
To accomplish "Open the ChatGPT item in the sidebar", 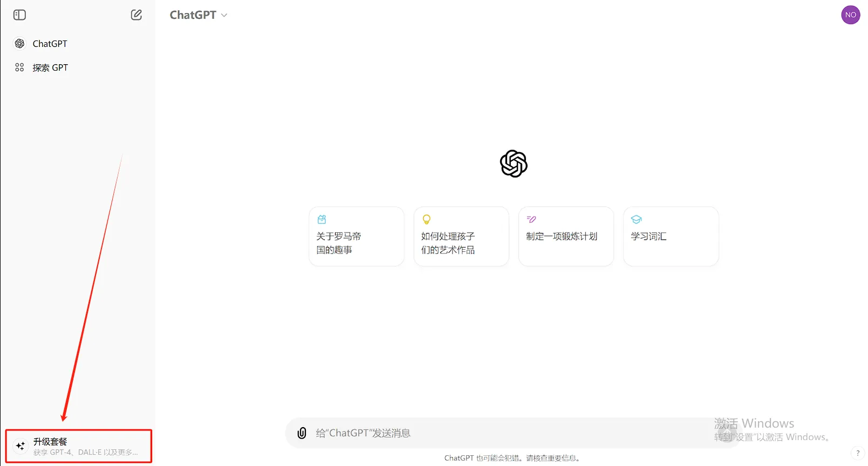I will pyautogui.click(x=78, y=44).
